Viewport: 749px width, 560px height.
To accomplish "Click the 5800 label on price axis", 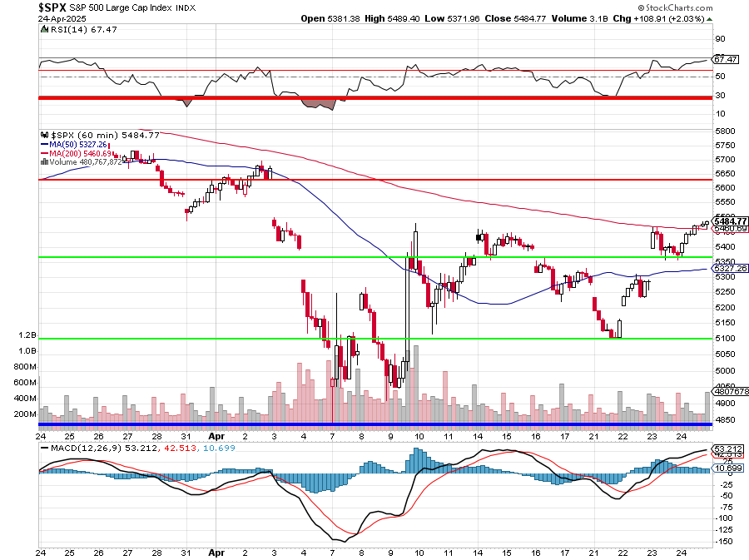I will coord(727,131).
